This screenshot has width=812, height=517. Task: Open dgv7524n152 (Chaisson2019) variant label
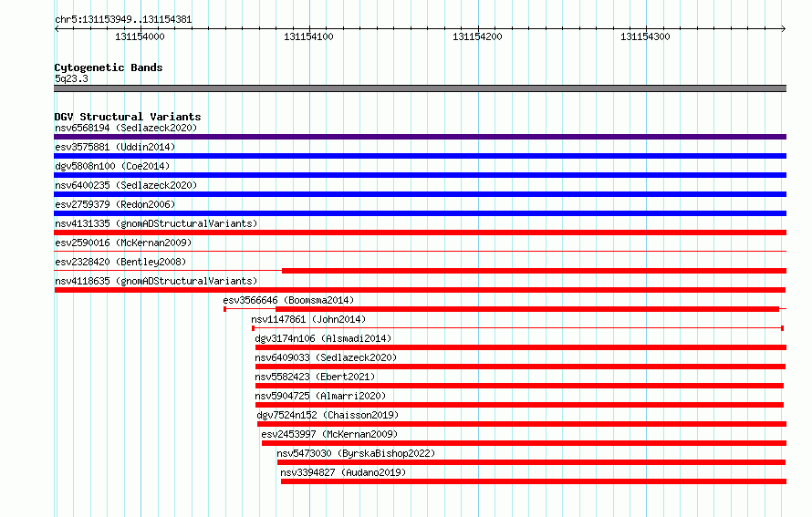click(328, 415)
